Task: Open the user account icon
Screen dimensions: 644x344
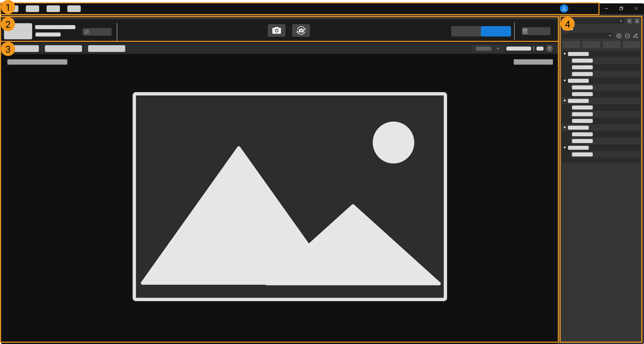Action: pos(564,8)
